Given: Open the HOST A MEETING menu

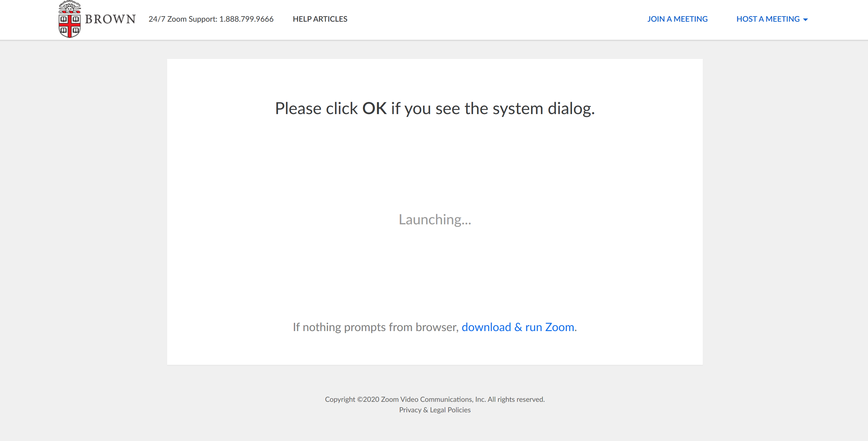Looking at the screenshot, I should tap(768, 19).
